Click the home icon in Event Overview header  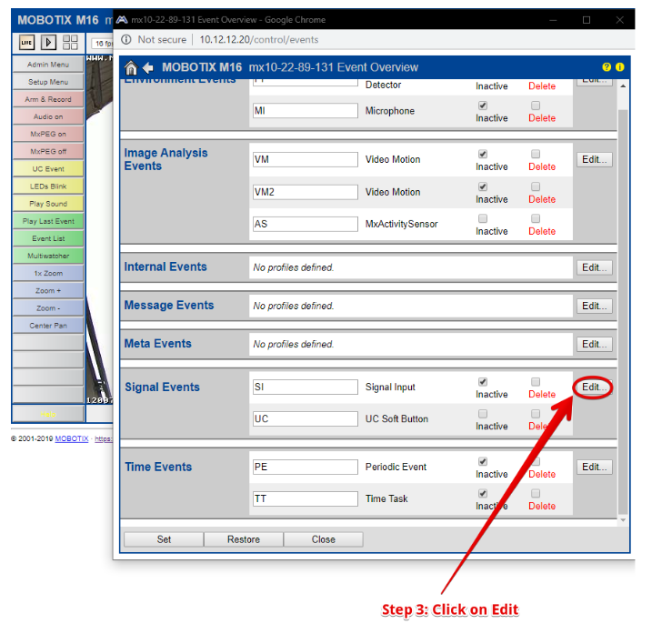[131, 67]
